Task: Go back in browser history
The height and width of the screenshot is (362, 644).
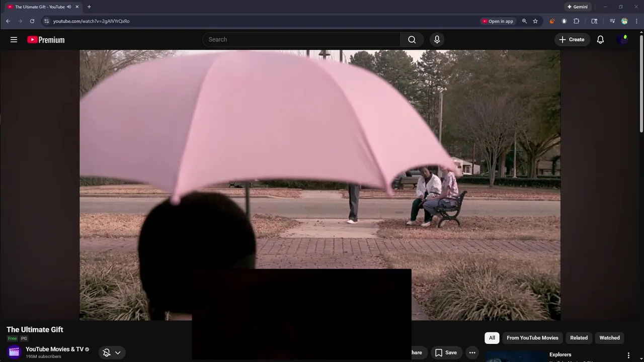Action: pos(8,21)
